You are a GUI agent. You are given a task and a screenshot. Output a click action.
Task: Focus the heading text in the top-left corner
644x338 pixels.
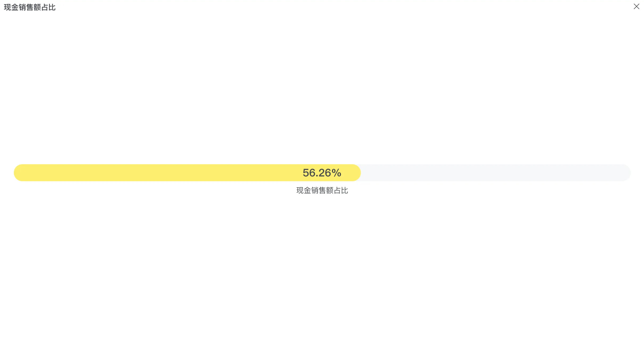[x=30, y=7]
